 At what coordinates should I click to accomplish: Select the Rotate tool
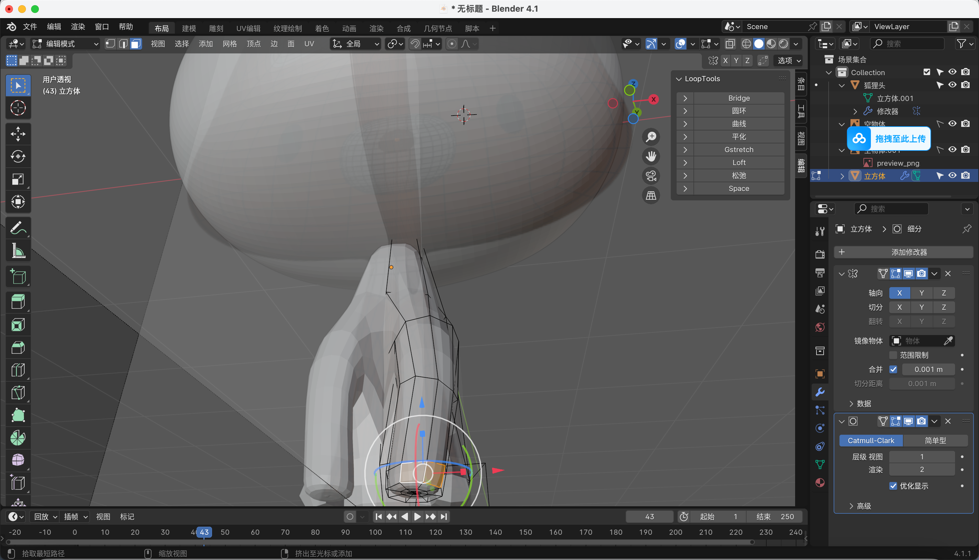tap(18, 157)
